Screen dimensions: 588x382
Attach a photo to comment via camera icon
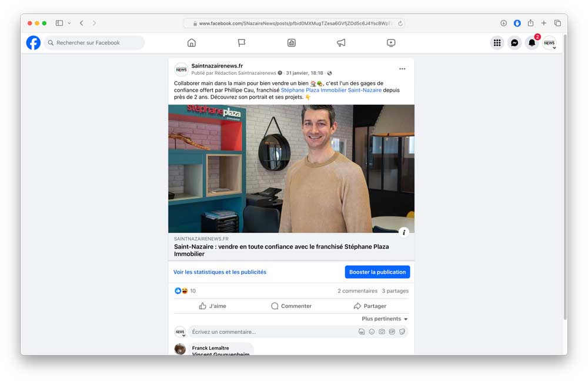pyautogui.click(x=382, y=332)
